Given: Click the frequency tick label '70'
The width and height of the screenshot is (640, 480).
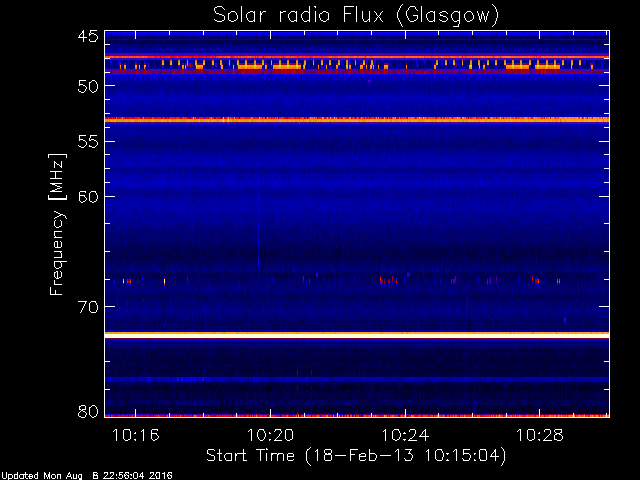Looking at the screenshot, I should tap(88, 307).
